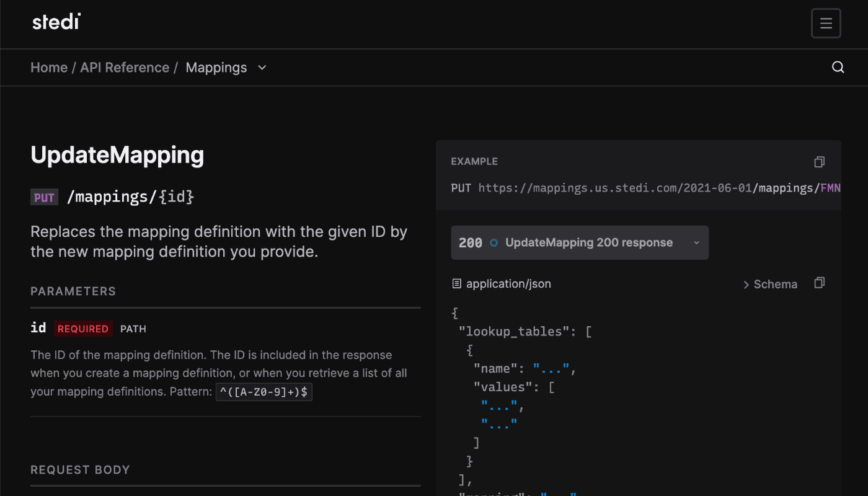
Task: Expand the Schema view
Action: (x=770, y=284)
